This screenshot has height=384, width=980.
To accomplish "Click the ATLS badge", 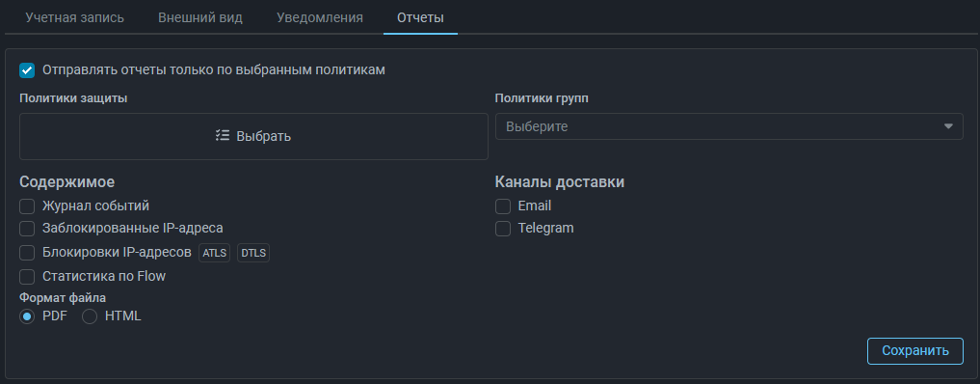I will [214, 253].
